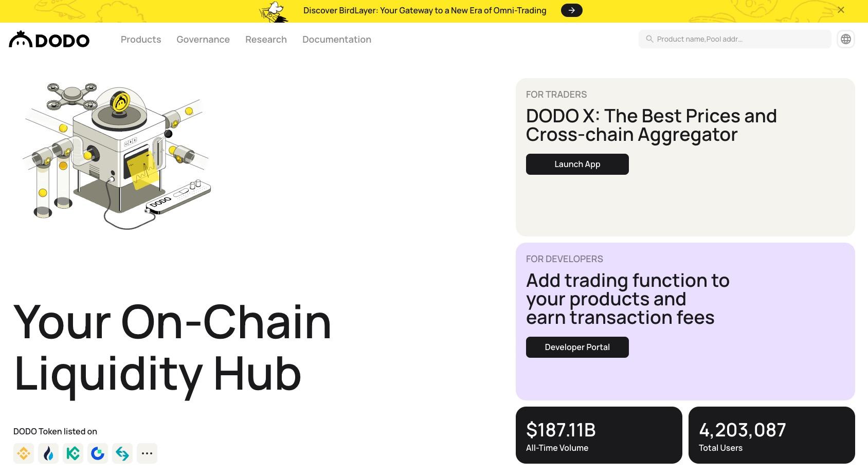Open the Huobi exchange listing icon
Image resolution: width=868 pixels, height=476 pixels.
pyautogui.click(x=48, y=453)
